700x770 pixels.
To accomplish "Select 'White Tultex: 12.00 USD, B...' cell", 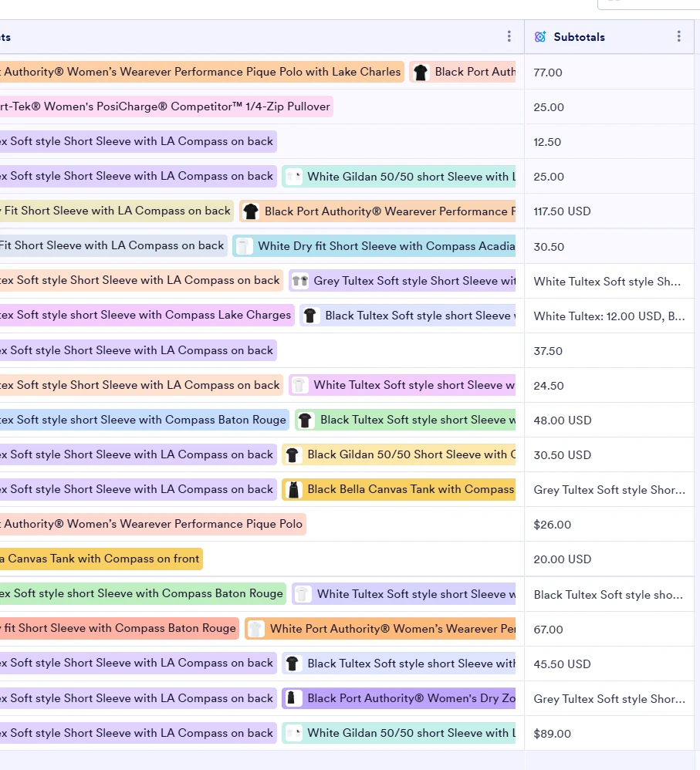I will pyautogui.click(x=609, y=316).
